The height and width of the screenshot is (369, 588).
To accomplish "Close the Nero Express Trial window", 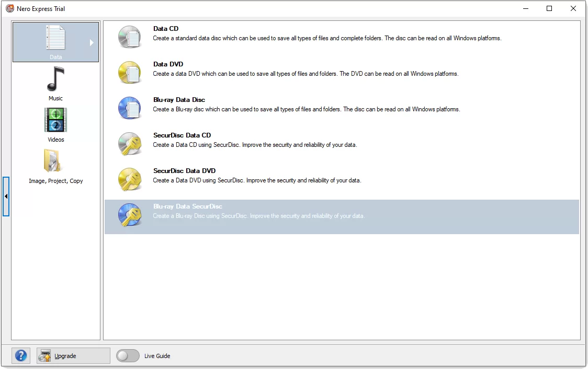I will (573, 8).
